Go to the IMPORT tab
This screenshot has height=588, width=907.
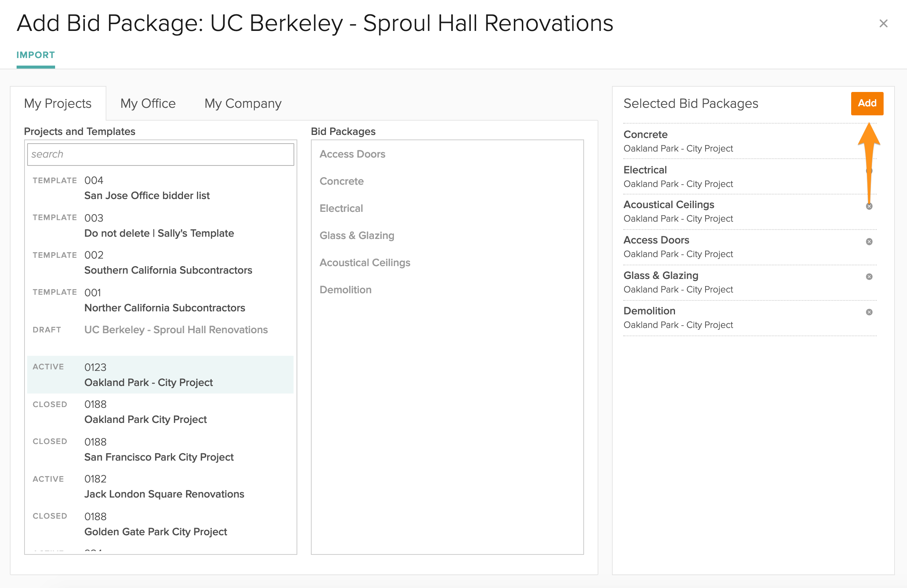point(35,55)
